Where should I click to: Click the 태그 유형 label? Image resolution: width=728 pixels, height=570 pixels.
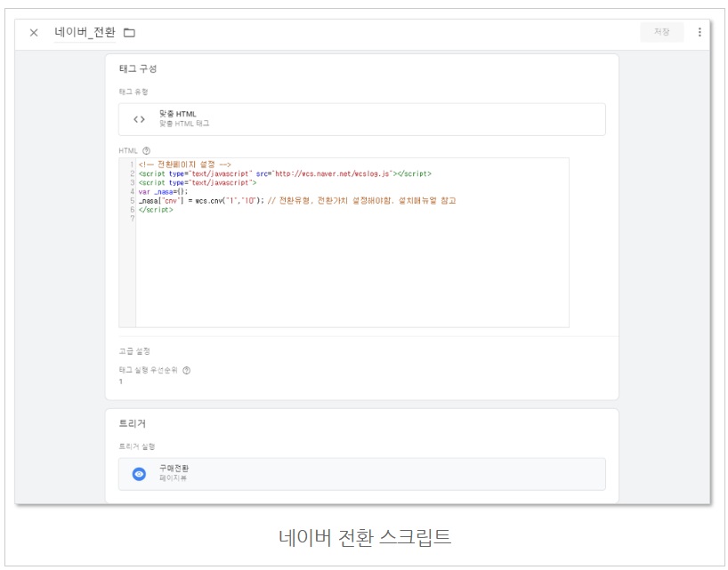click(x=133, y=92)
